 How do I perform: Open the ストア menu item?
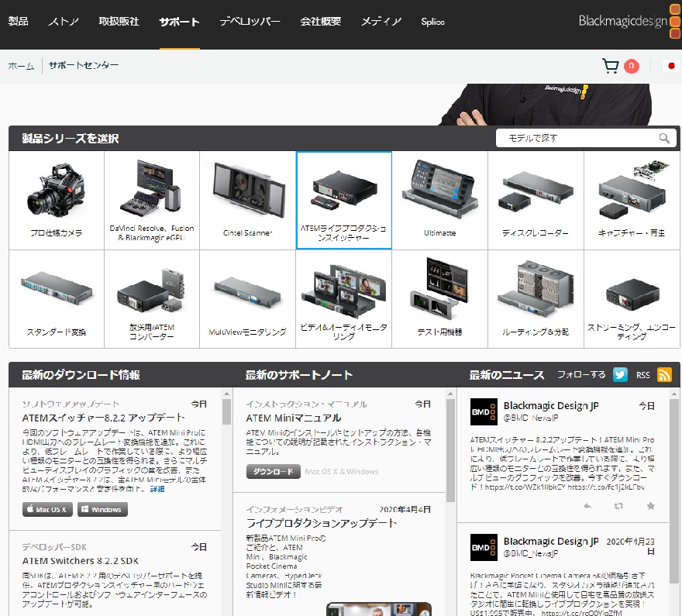(64, 21)
